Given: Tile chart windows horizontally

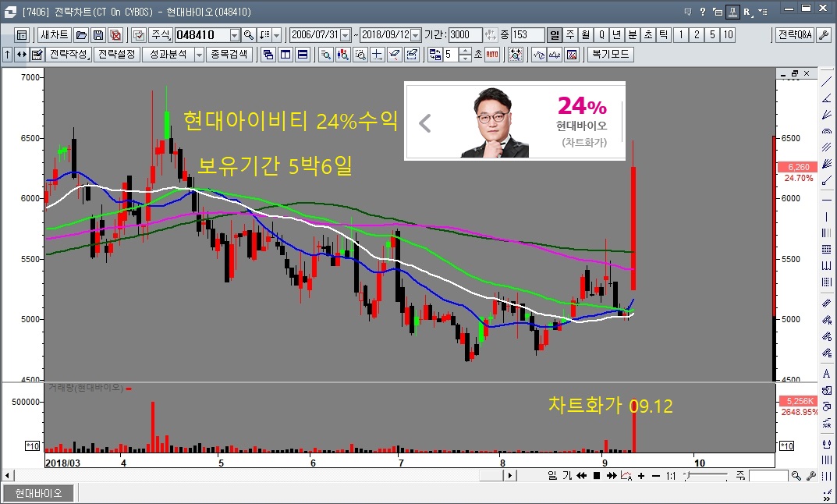Looking at the screenshot, I should [303, 55].
